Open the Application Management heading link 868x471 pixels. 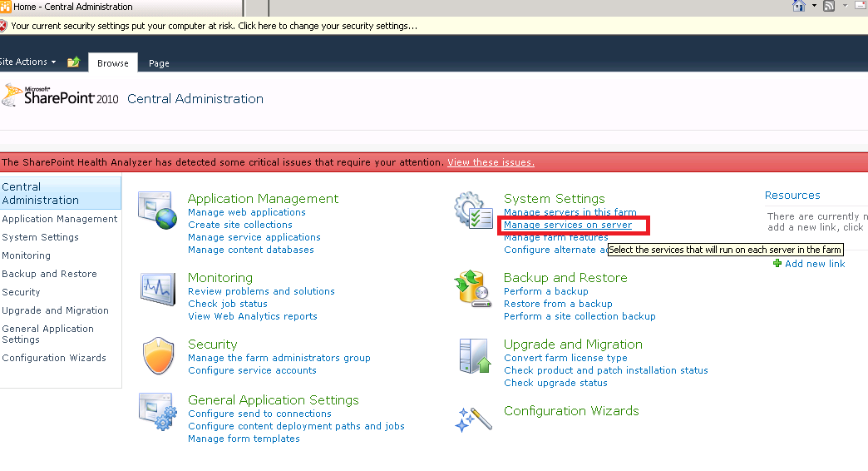(263, 198)
